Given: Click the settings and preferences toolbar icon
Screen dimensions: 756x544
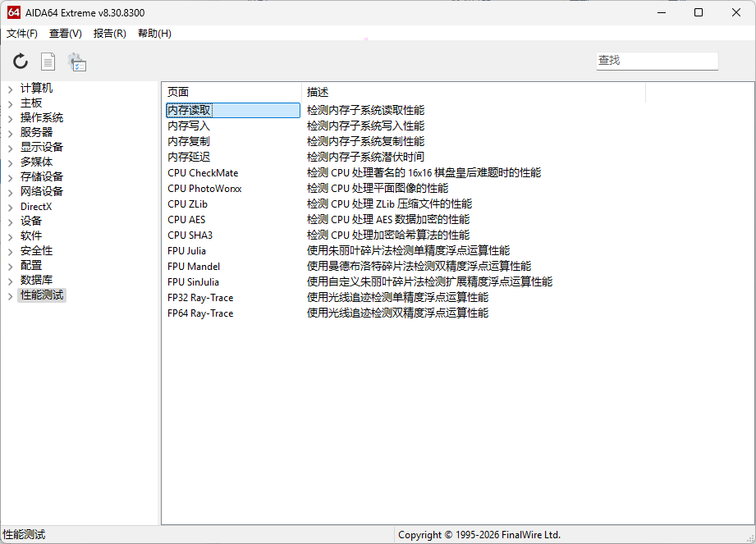Looking at the screenshot, I should pyautogui.click(x=76, y=62).
